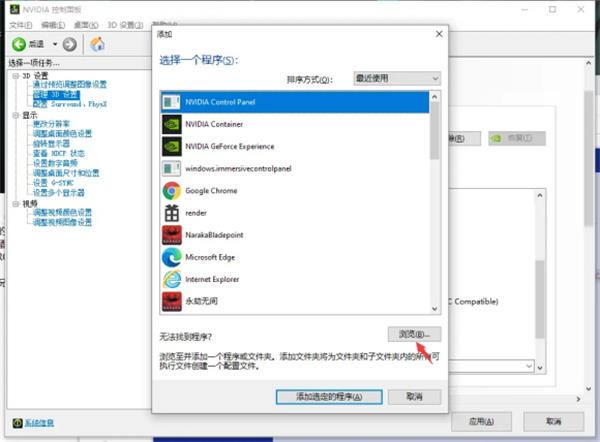Select 设置数字音频 tree item
Viewport: 600px width, 442px height.
[x=55, y=163]
